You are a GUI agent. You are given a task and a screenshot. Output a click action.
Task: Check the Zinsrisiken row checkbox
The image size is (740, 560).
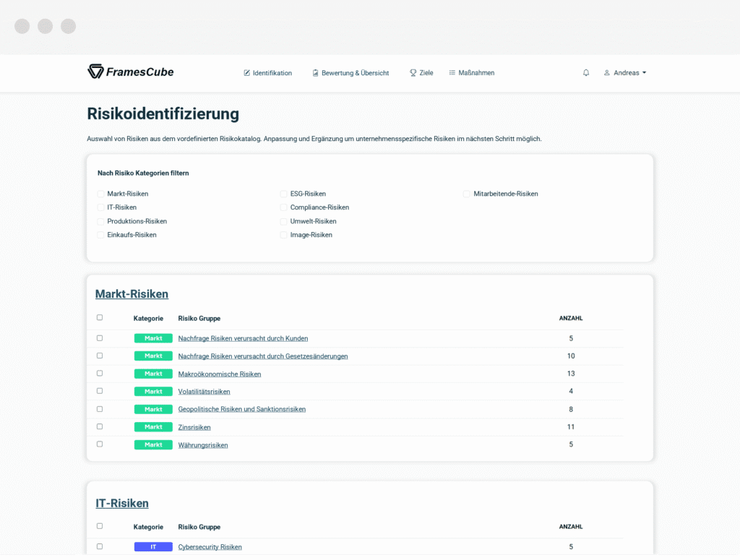click(x=100, y=426)
